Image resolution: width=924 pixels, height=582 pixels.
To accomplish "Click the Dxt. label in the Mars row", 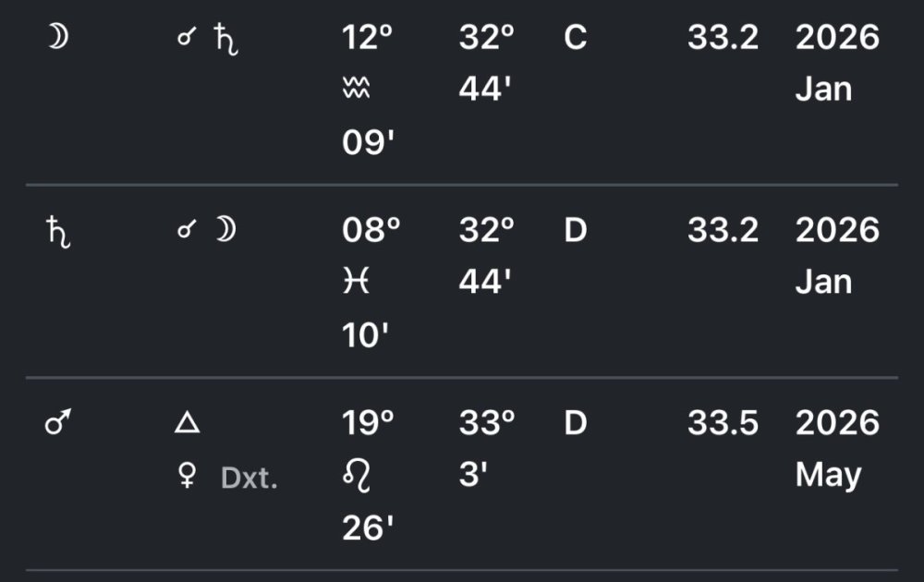I will 249,479.
